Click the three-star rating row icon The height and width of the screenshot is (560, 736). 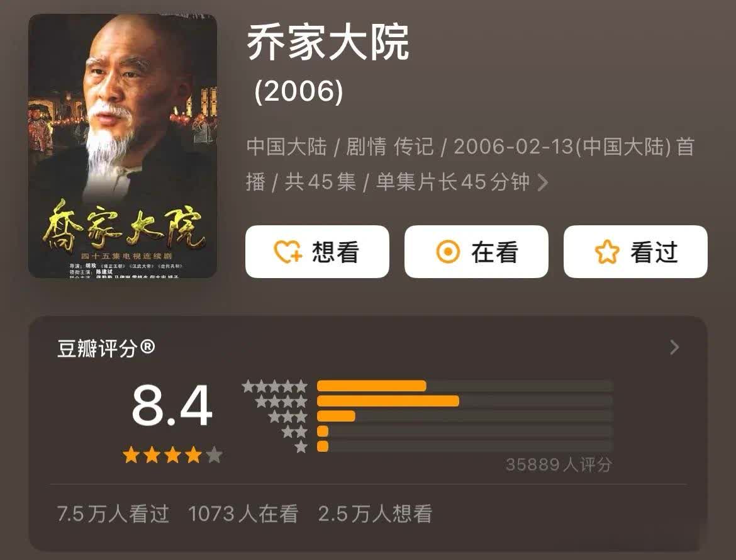[287, 417]
